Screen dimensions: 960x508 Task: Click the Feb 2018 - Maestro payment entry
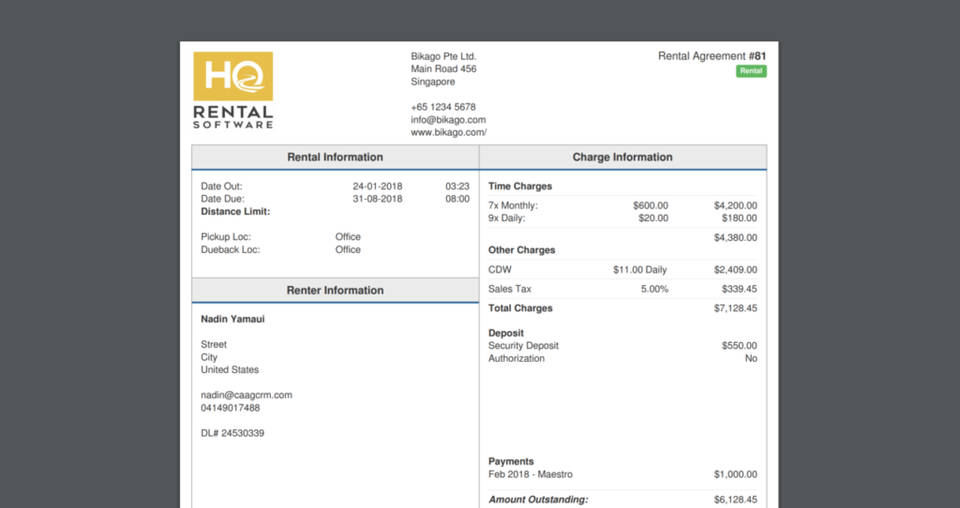pyautogui.click(x=530, y=474)
